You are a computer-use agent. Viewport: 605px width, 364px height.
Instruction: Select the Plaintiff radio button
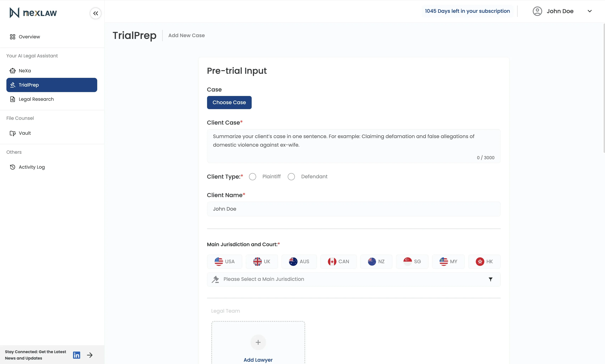point(253,177)
